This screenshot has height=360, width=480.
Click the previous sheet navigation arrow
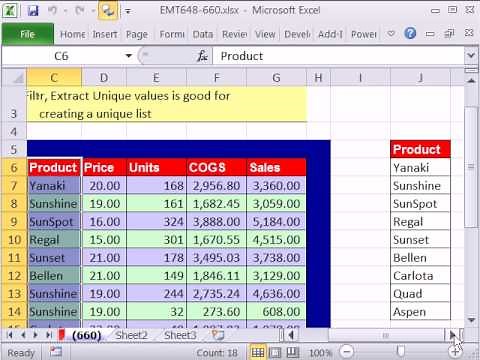[23, 335]
